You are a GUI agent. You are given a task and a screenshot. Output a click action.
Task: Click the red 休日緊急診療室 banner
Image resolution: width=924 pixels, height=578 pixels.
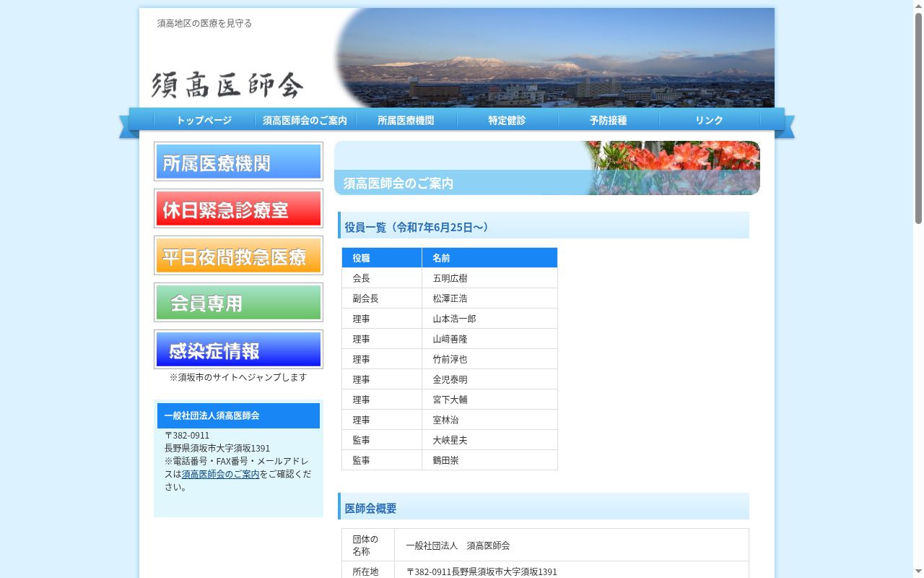[x=238, y=209]
